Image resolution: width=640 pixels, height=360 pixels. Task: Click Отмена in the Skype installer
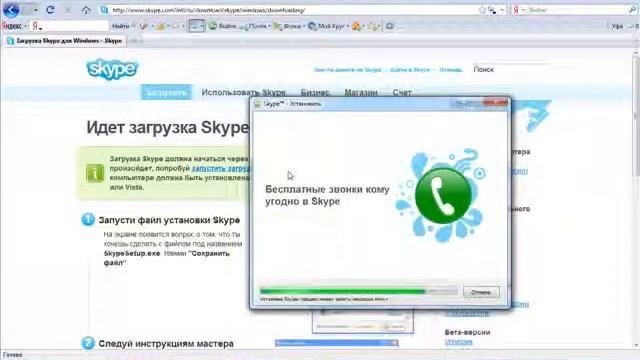pos(481,292)
